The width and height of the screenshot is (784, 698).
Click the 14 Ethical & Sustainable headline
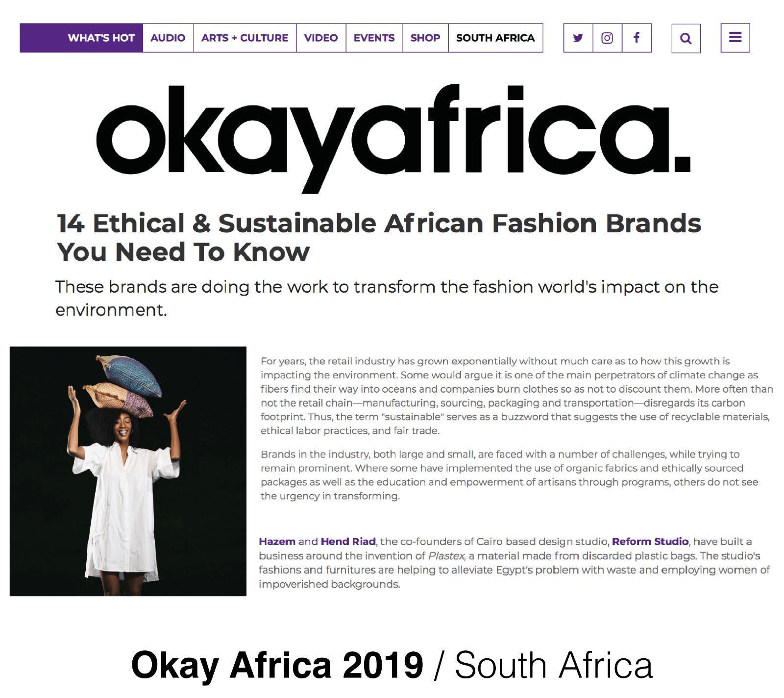point(378,237)
